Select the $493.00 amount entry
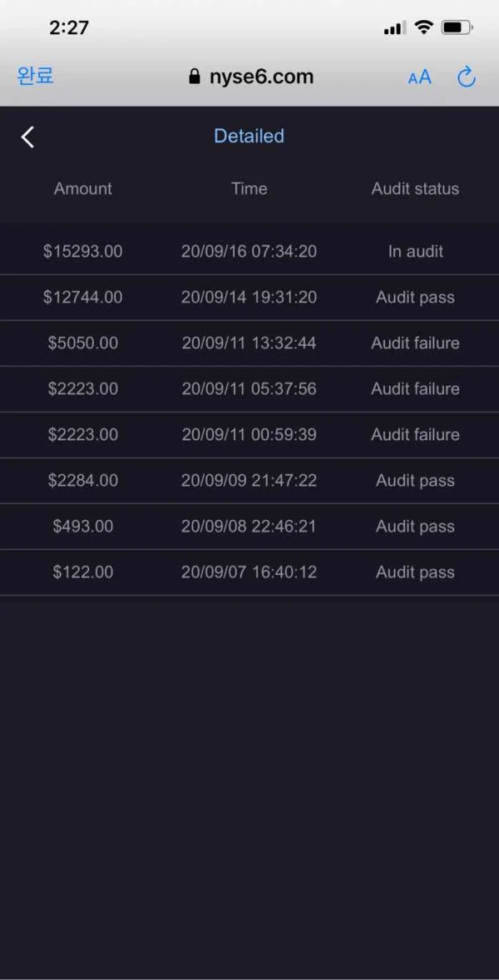This screenshot has height=980, width=499. (83, 526)
